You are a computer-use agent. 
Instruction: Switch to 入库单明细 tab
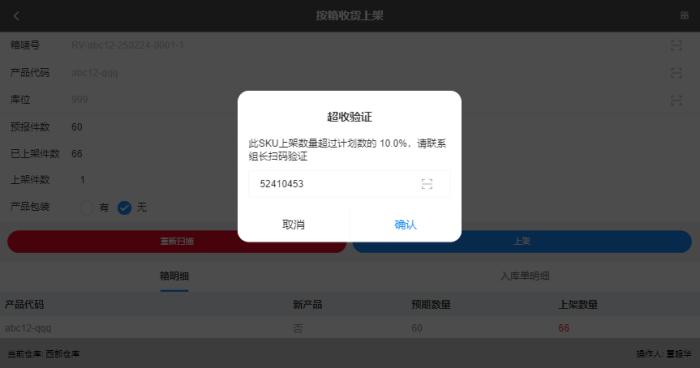click(525, 276)
